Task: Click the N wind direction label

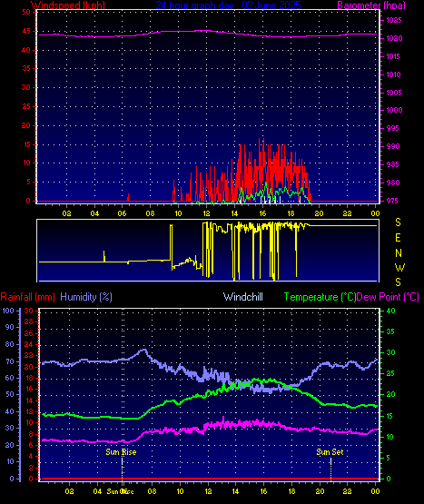Action: tap(399, 253)
